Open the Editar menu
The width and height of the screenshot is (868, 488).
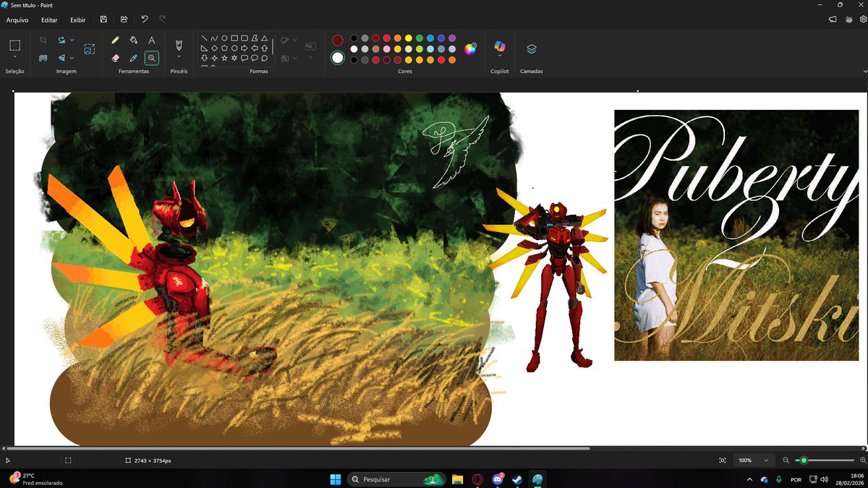(49, 20)
